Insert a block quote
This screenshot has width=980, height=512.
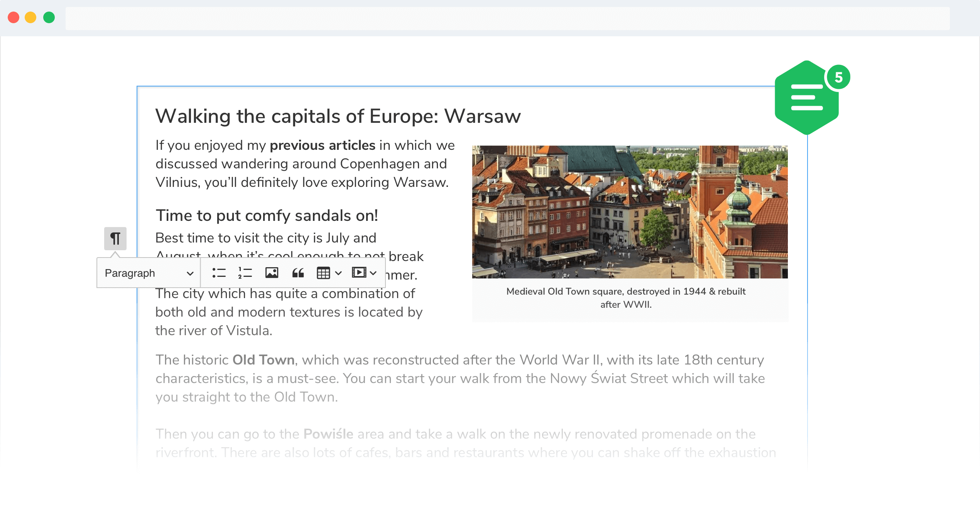(298, 273)
